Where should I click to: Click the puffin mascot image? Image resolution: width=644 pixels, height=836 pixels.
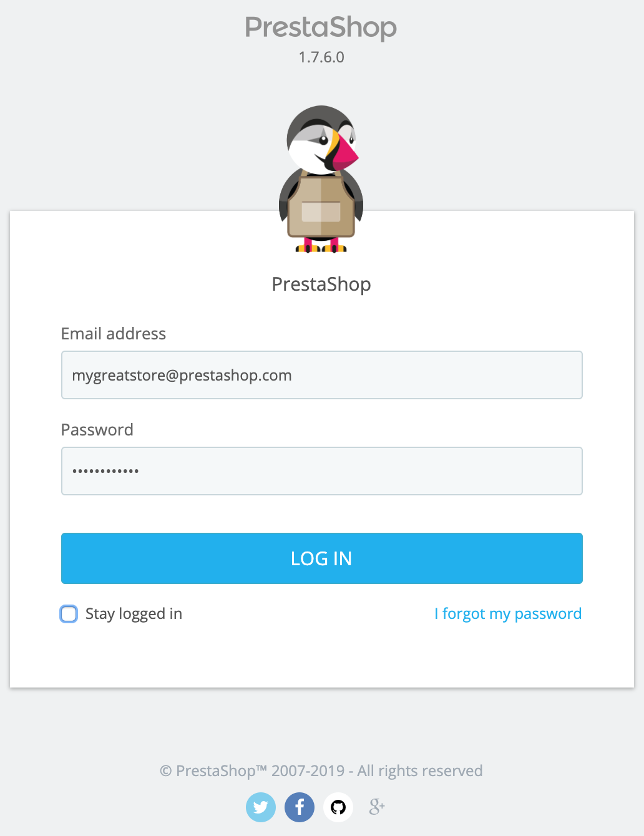coord(321,179)
